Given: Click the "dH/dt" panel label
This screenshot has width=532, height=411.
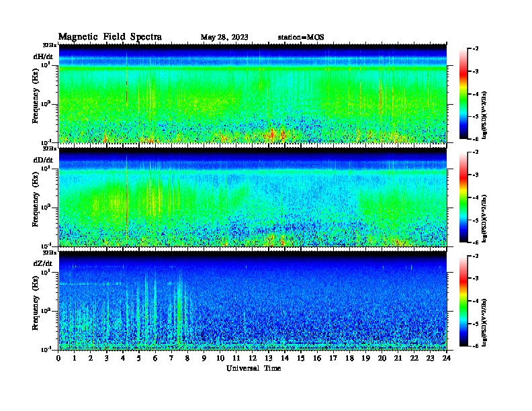Looking at the screenshot, I should click(43, 56).
